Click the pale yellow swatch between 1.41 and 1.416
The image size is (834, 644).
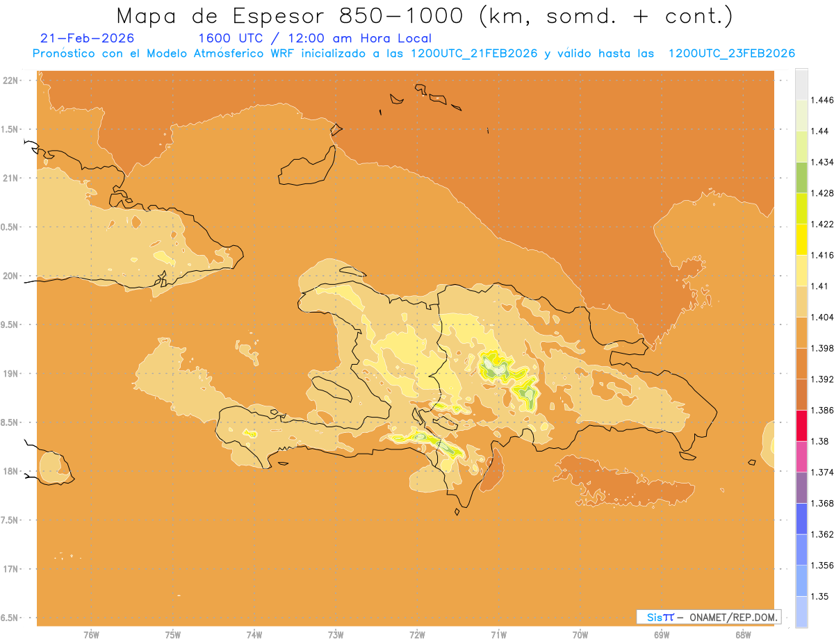[x=801, y=270]
